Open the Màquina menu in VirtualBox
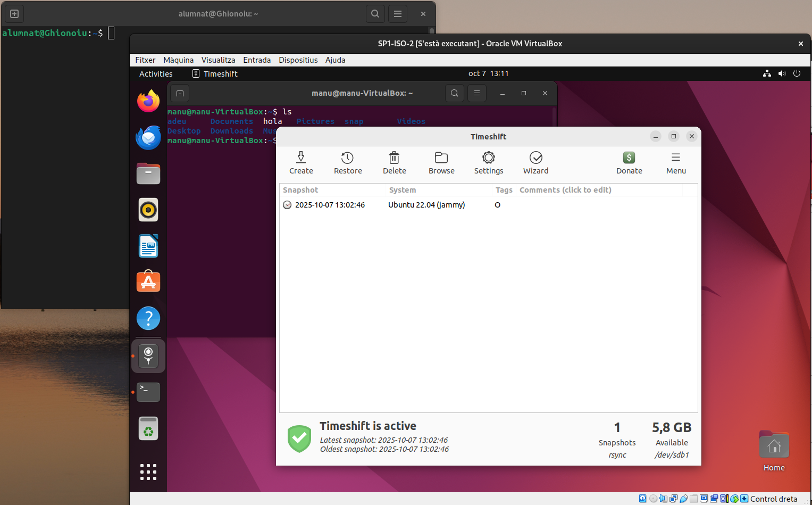The height and width of the screenshot is (505, 812). tap(178, 60)
